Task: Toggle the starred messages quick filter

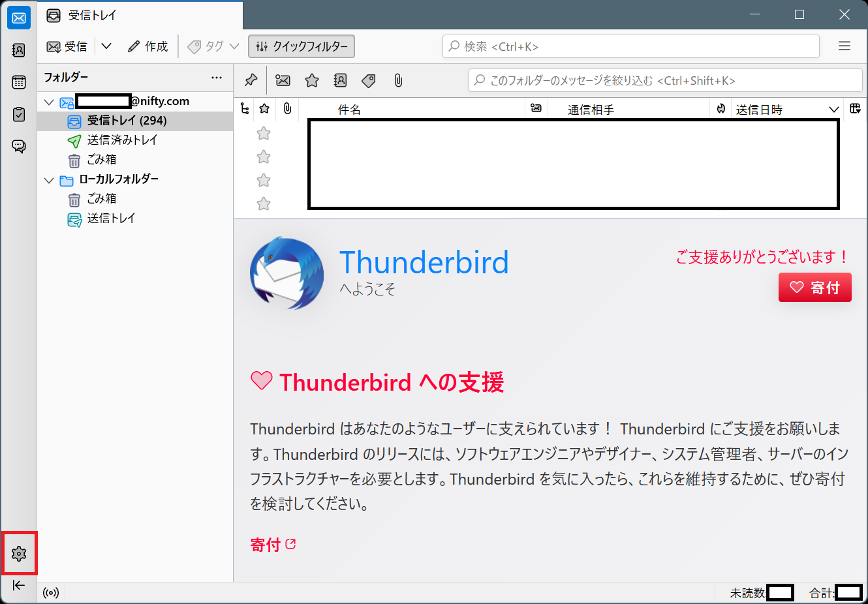Action: (x=312, y=80)
